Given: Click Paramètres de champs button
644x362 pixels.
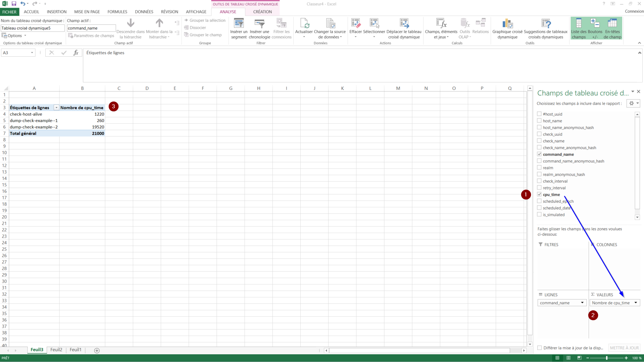Looking at the screenshot, I should [x=91, y=36].
